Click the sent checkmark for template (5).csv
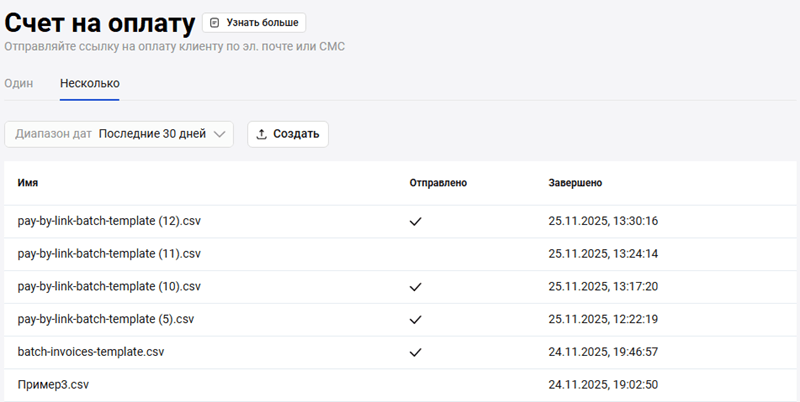Viewport: 800px width, 402px height. pyautogui.click(x=416, y=320)
